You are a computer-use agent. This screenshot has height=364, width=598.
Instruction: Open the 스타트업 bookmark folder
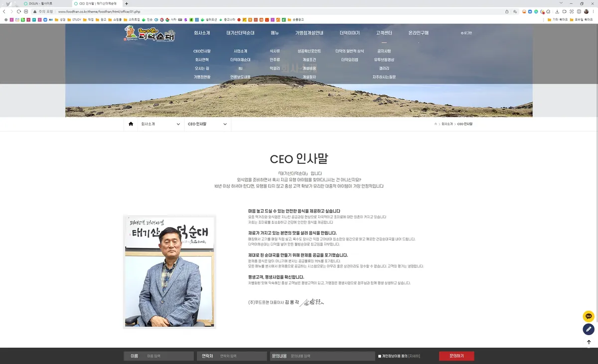132,19
